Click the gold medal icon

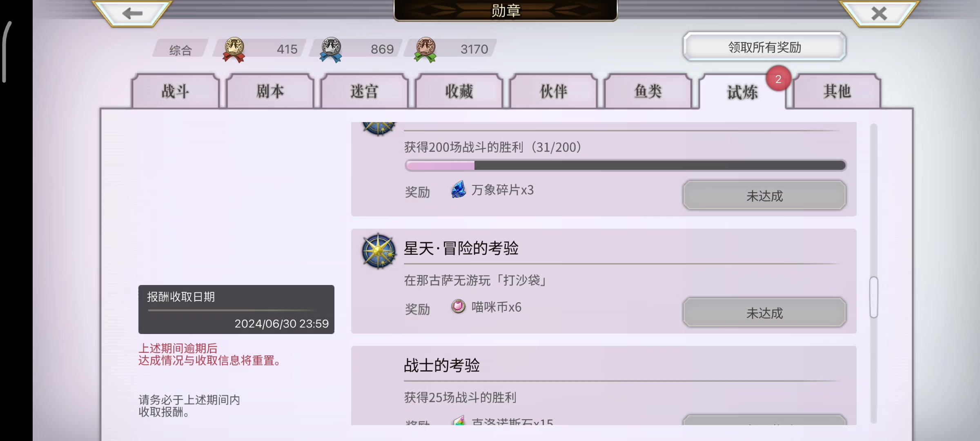tap(234, 49)
